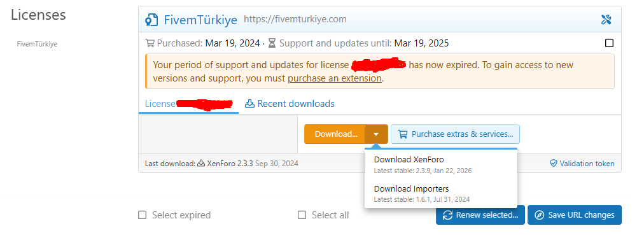Click the hourglass icon beside Support and updates
The height and width of the screenshot is (247, 644).
pyautogui.click(x=272, y=43)
